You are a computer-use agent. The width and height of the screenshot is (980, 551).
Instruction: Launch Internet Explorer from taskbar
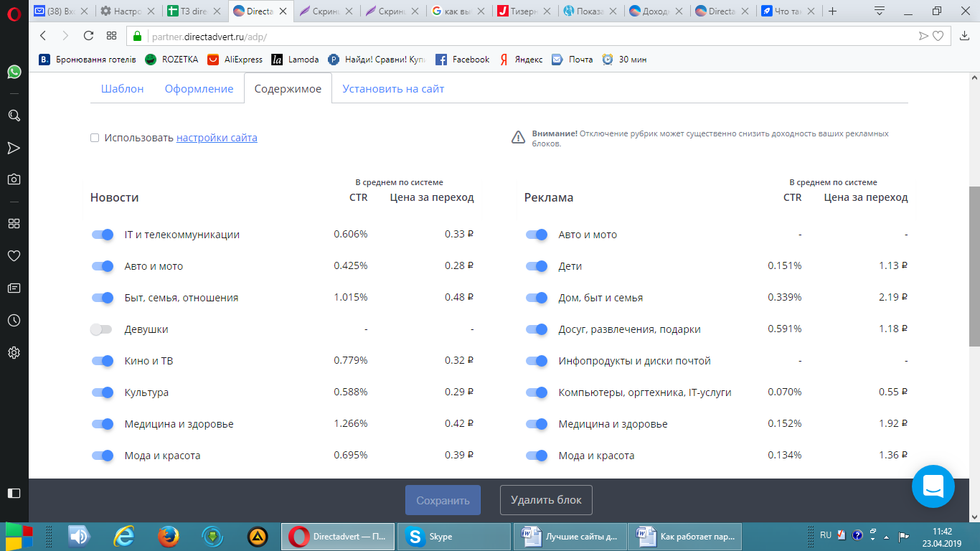(124, 537)
